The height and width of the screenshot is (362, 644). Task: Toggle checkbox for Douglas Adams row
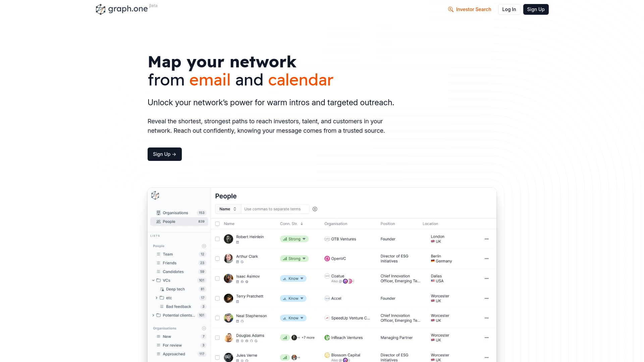click(217, 338)
